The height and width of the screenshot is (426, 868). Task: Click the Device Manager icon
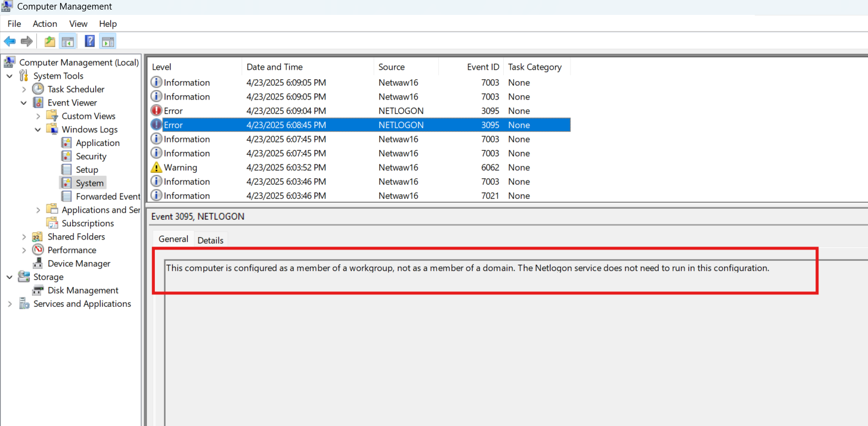click(38, 263)
